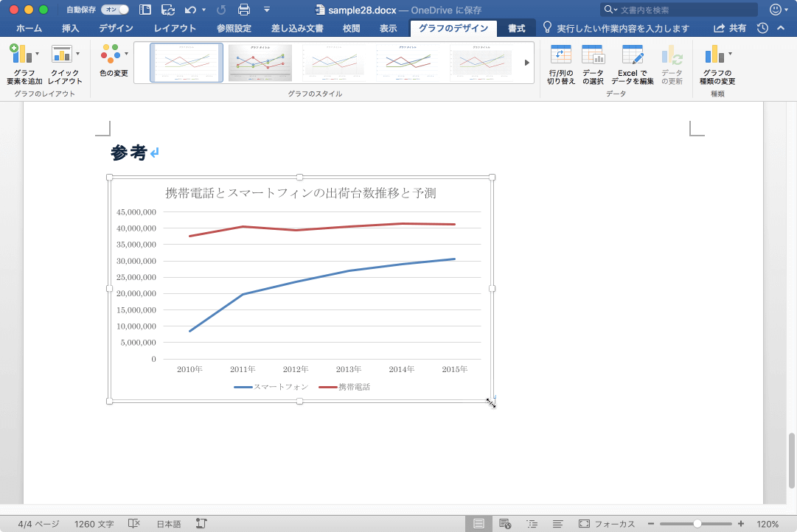Click the top-center chart selection handle

pos(300,177)
